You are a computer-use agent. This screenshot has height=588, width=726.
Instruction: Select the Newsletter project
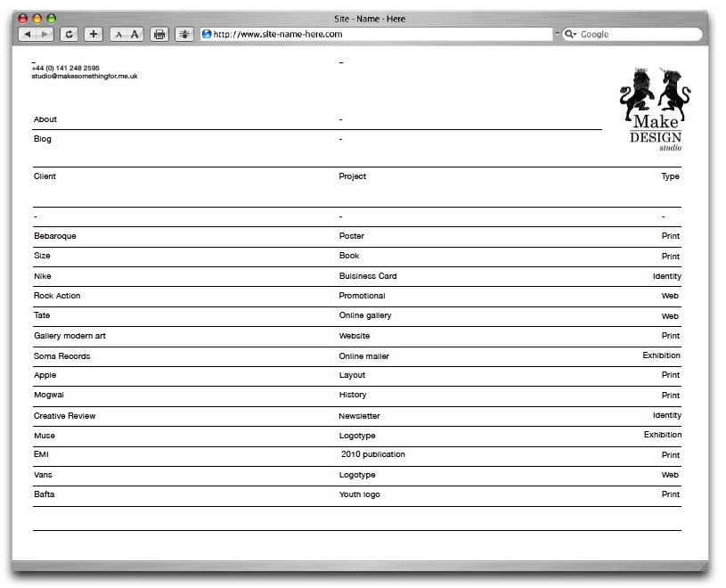pyautogui.click(x=359, y=416)
